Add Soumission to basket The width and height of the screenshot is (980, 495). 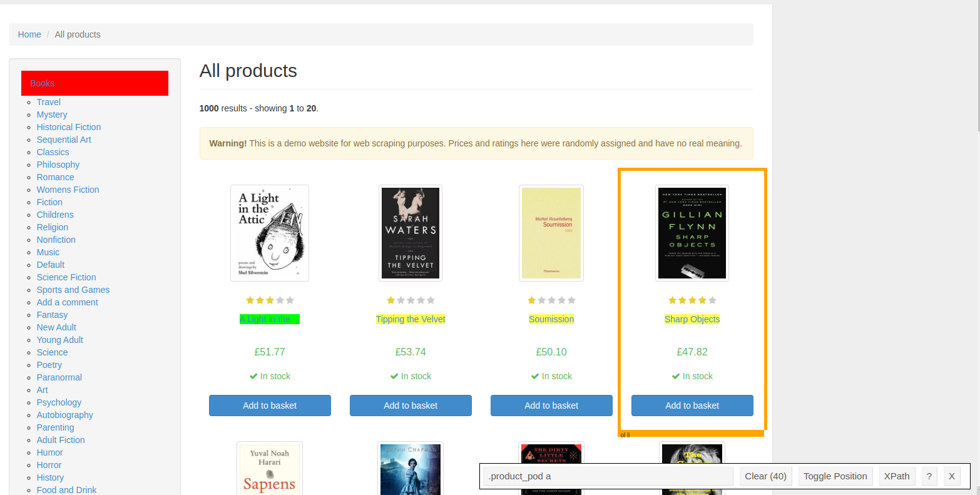[x=551, y=406]
